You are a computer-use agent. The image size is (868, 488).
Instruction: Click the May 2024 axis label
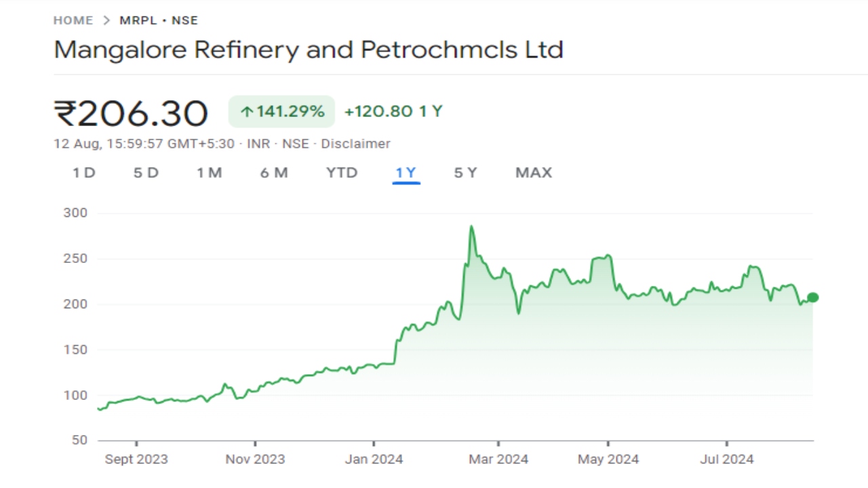[x=608, y=460]
